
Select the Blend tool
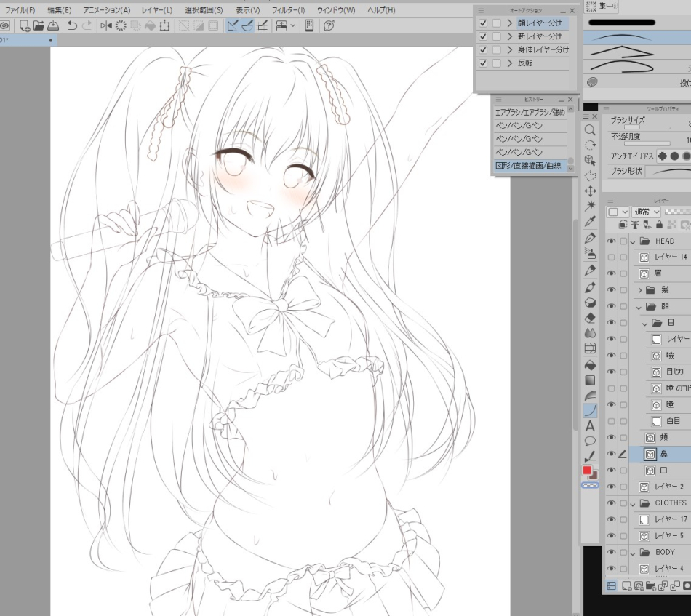pos(590,333)
